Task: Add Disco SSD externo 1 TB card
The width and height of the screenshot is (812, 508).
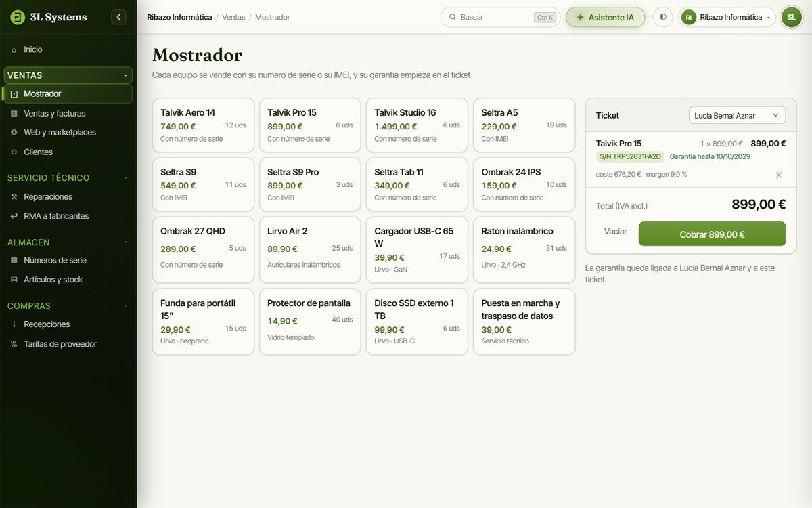Action: (x=417, y=322)
